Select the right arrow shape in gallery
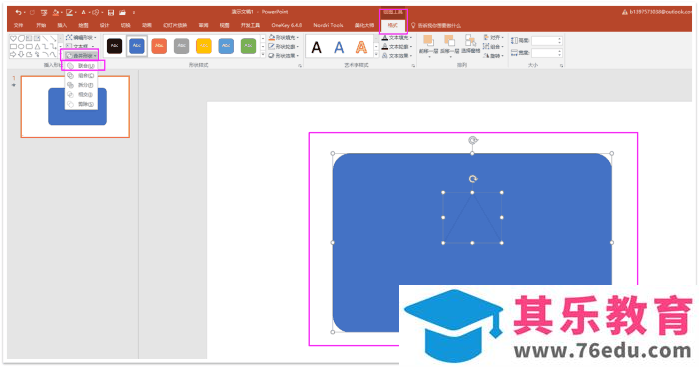The image size is (699, 367). click(x=13, y=54)
